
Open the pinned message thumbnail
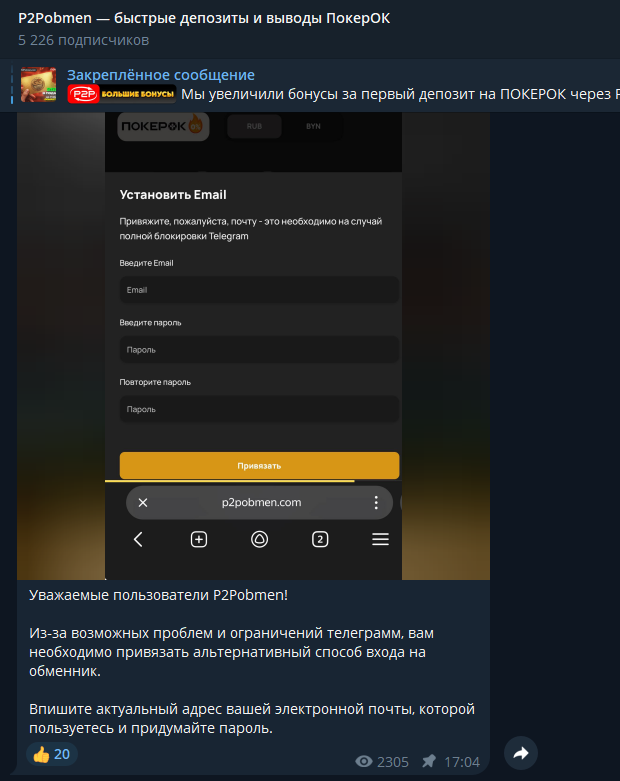click(38, 85)
